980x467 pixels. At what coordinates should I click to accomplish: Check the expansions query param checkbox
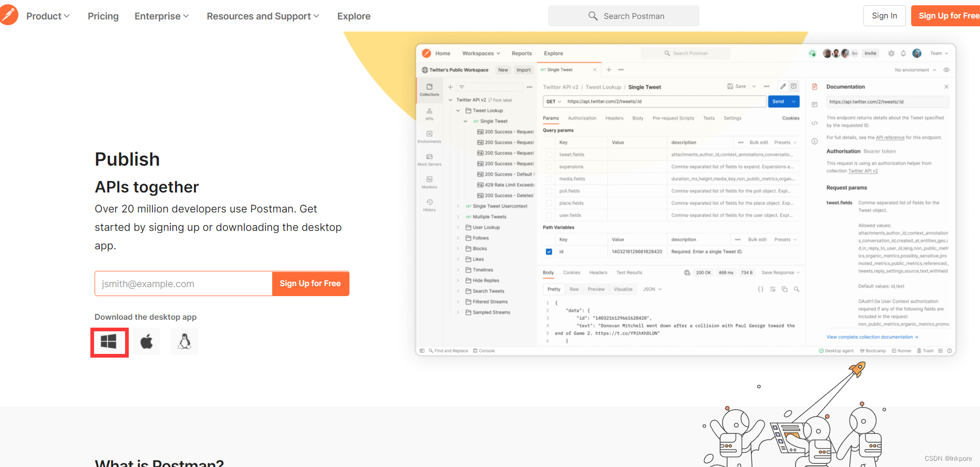point(549,167)
